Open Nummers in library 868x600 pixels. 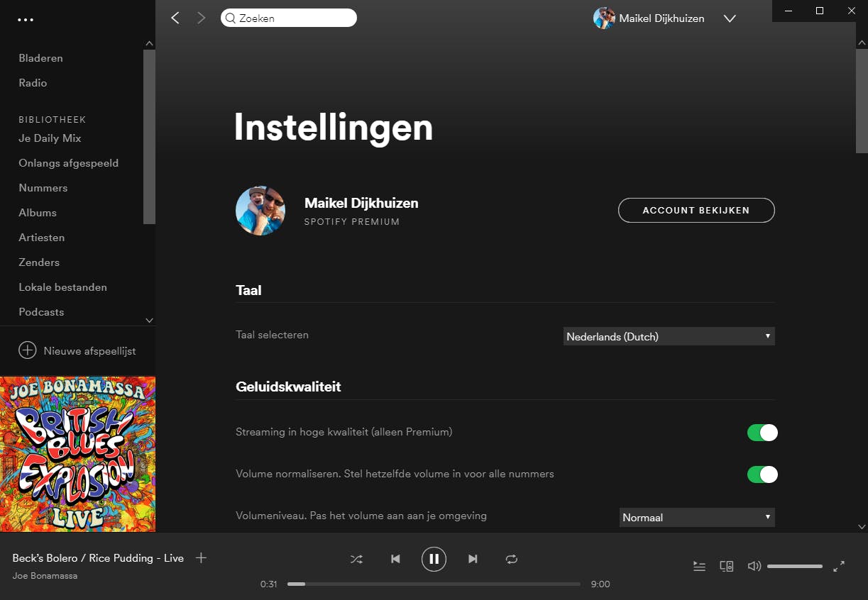coord(43,188)
